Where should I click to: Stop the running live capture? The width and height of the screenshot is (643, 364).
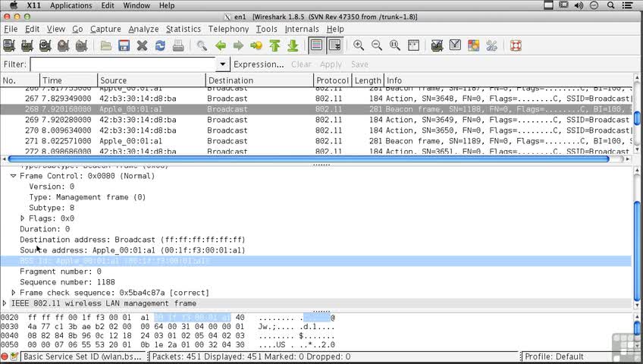(x=63, y=45)
